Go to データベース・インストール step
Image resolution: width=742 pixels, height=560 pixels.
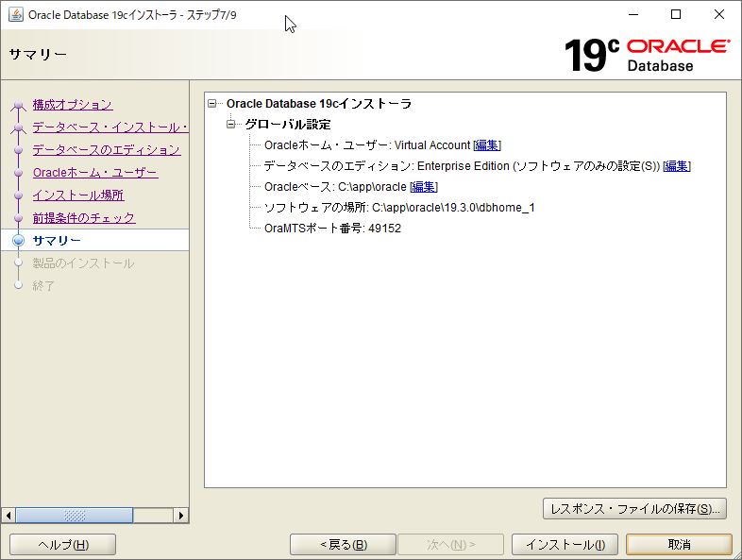(x=110, y=127)
